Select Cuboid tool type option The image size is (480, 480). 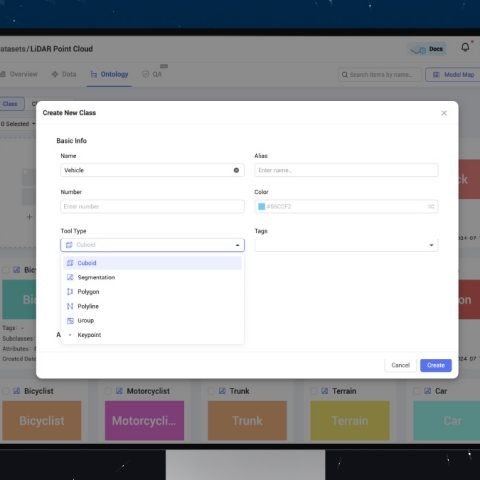coord(153,263)
